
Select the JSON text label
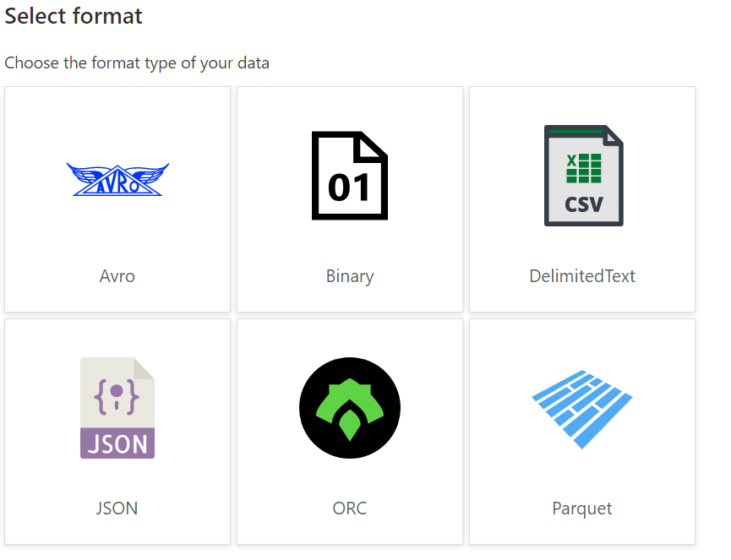point(117,508)
